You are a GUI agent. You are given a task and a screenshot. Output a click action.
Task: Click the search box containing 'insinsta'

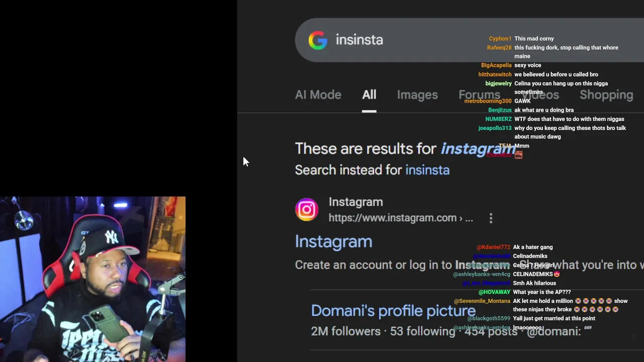tap(469, 40)
